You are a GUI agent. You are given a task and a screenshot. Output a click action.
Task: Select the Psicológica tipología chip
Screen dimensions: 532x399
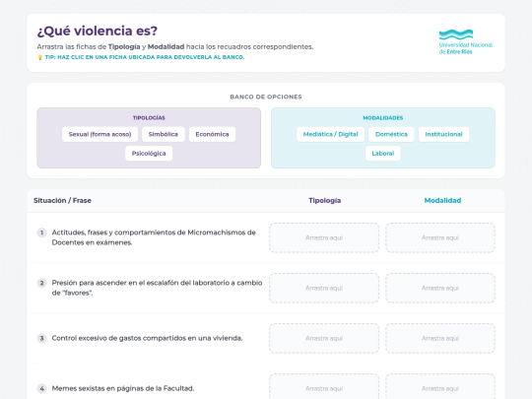(x=149, y=154)
